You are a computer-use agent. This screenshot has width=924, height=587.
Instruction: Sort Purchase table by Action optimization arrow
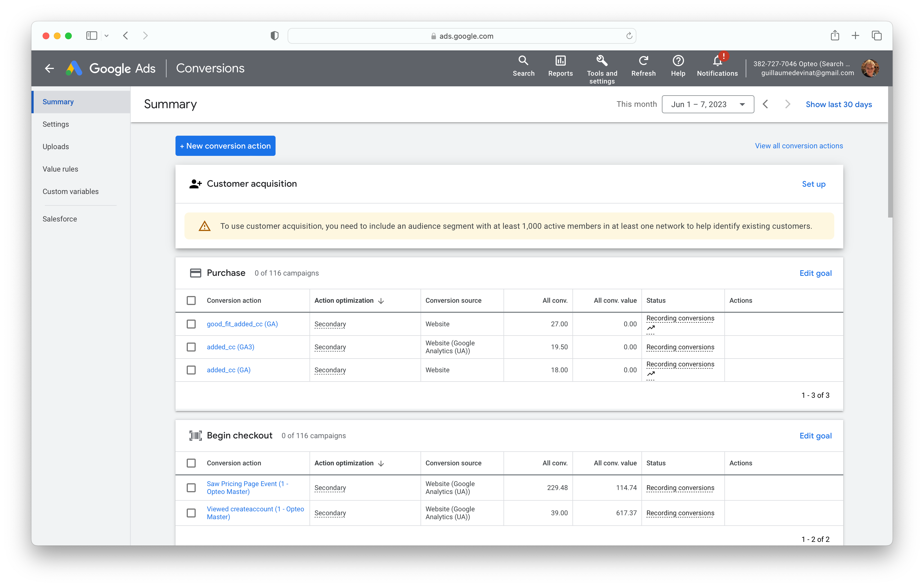click(x=381, y=301)
